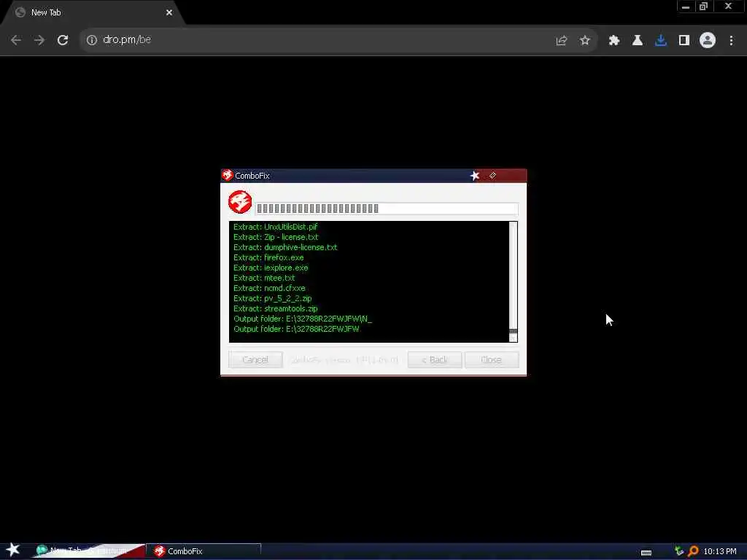This screenshot has width=747, height=560.
Task: Minimize the browser window
Action: pyautogui.click(x=686, y=6)
